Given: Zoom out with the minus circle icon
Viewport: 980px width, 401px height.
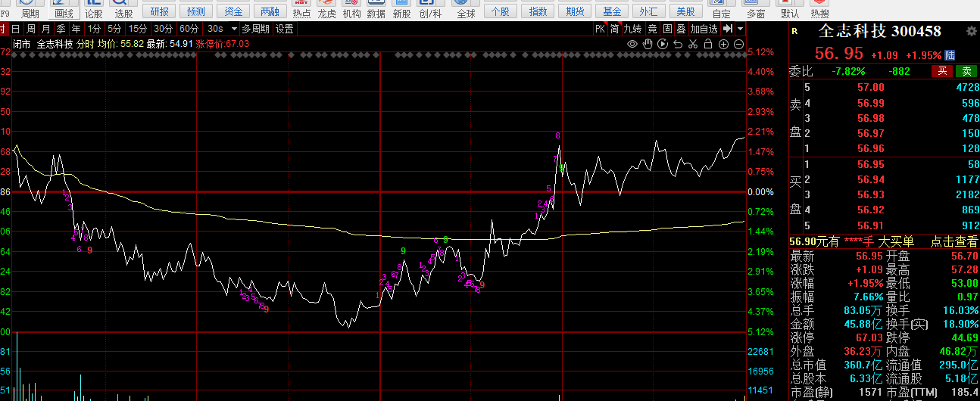Looking at the screenshot, I should coord(738,44).
